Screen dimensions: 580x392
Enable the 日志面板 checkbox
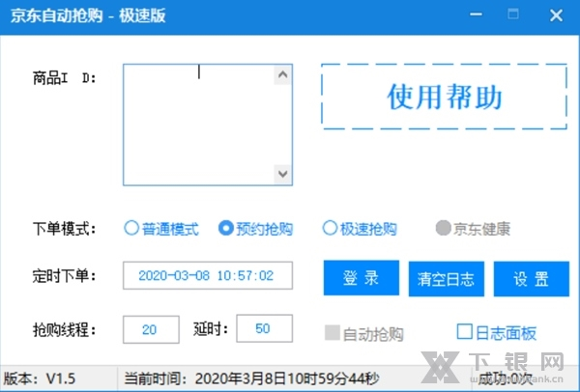[497, 332]
